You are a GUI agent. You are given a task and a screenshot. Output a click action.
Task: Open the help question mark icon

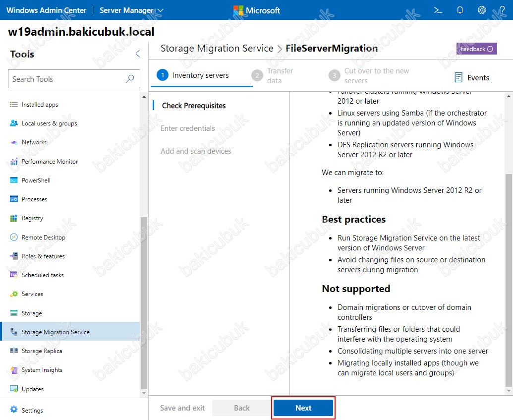coord(502,10)
